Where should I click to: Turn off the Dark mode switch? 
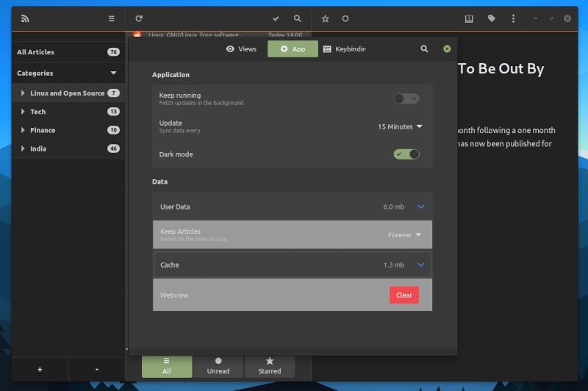click(x=406, y=154)
